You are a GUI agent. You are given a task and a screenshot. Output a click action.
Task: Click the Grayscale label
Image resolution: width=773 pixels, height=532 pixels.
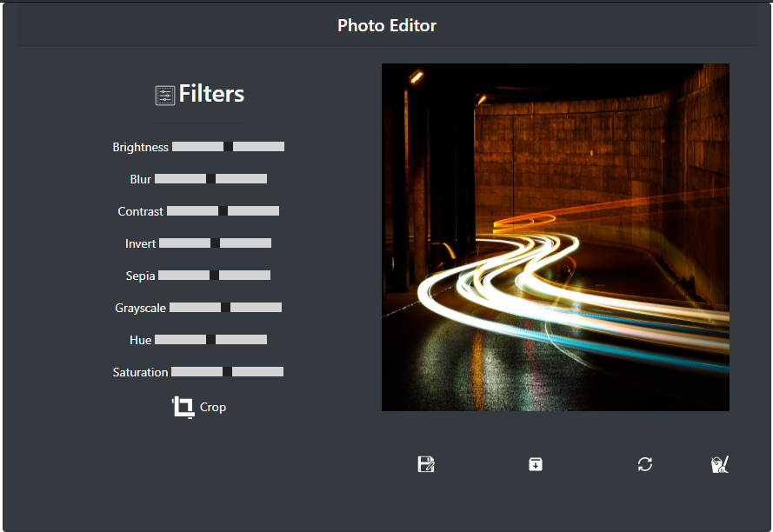(141, 308)
